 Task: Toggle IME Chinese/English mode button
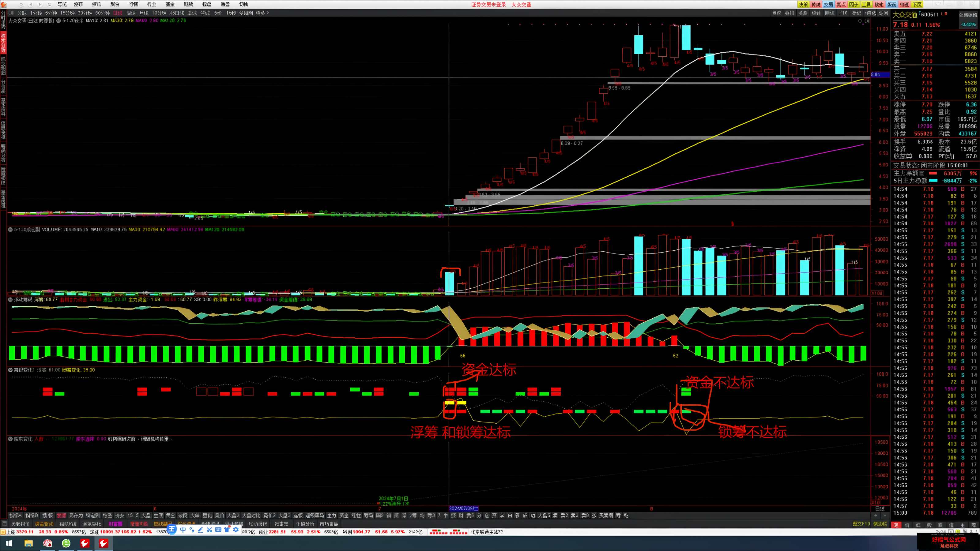[183, 530]
